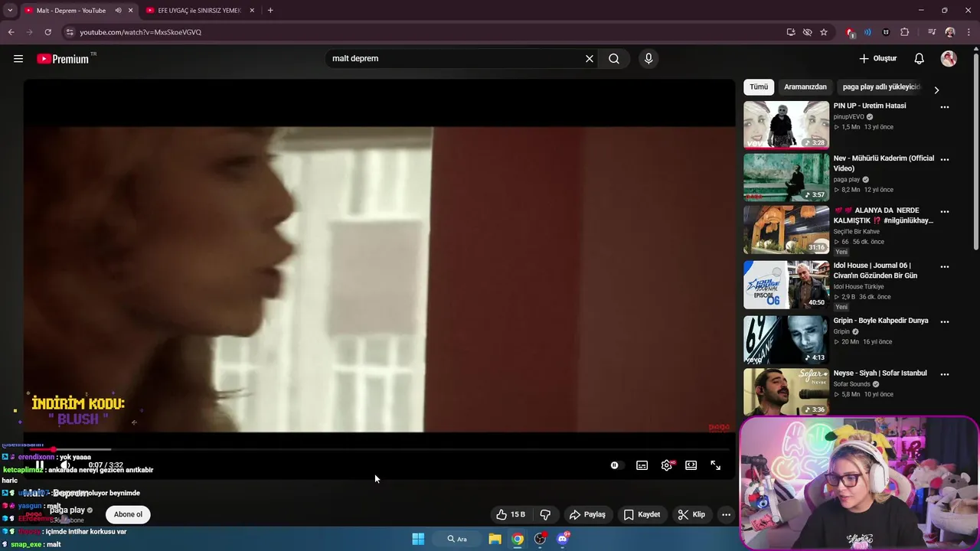This screenshot has height=551, width=980.
Task: Open Discord from the taskbar
Action: point(563,539)
